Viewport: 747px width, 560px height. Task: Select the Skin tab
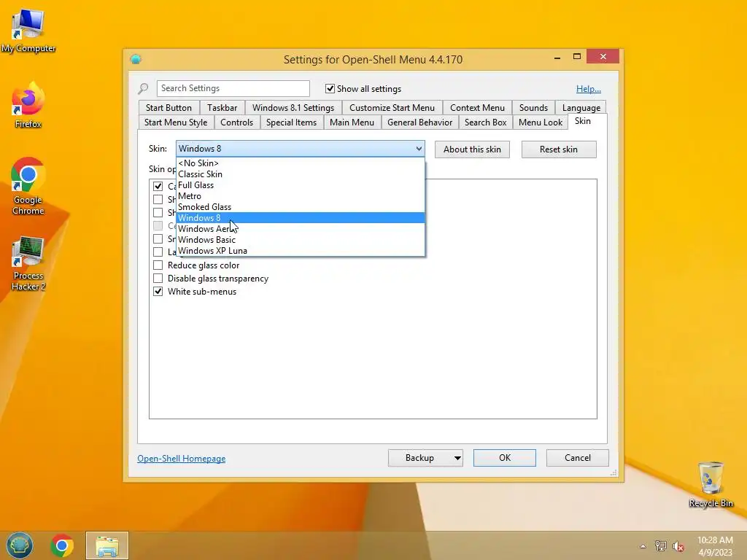click(x=583, y=121)
